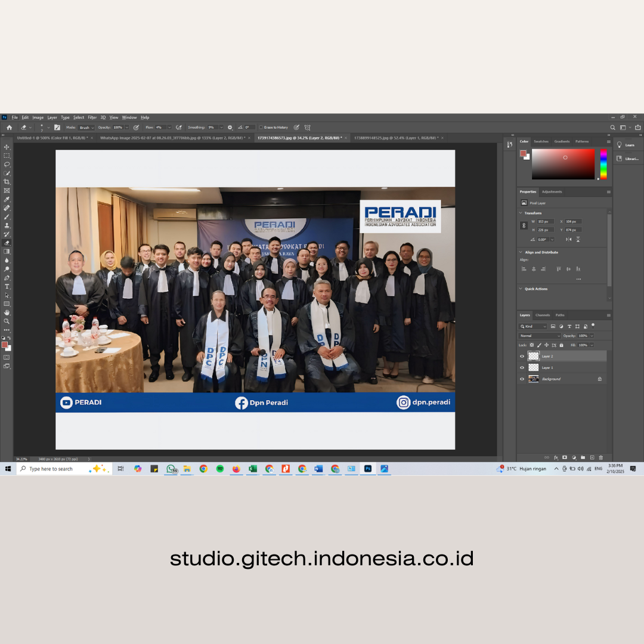644x644 pixels.
Task: Select the Eyedropper tool
Action: tap(7, 199)
